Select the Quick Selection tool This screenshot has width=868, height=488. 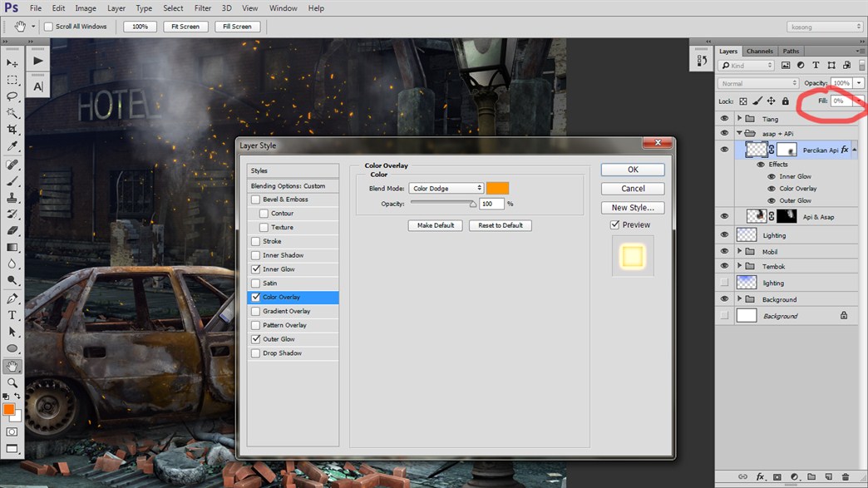click(12, 113)
